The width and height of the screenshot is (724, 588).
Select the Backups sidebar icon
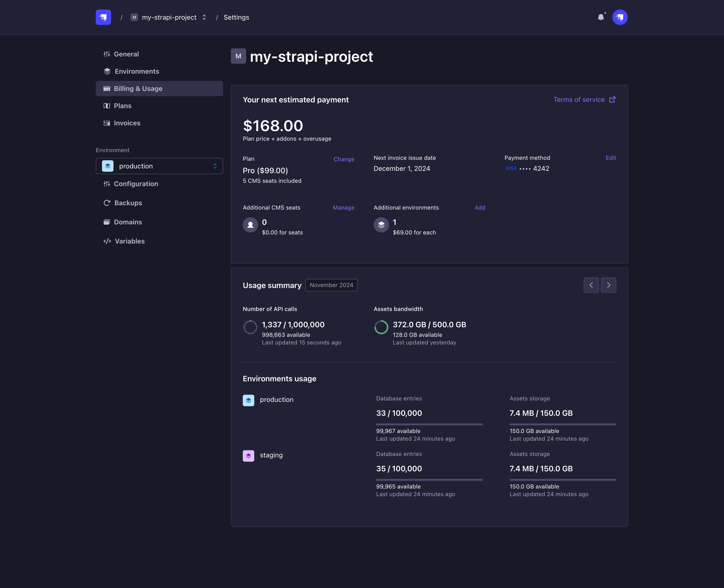tap(107, 203)
